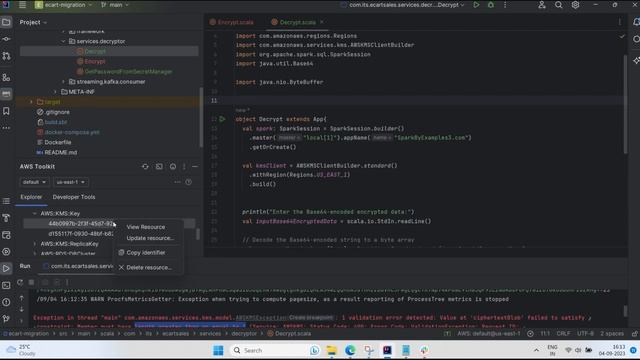Open README.md in project tree
This screenshot has width=640, height=360.
coord(60,152)
